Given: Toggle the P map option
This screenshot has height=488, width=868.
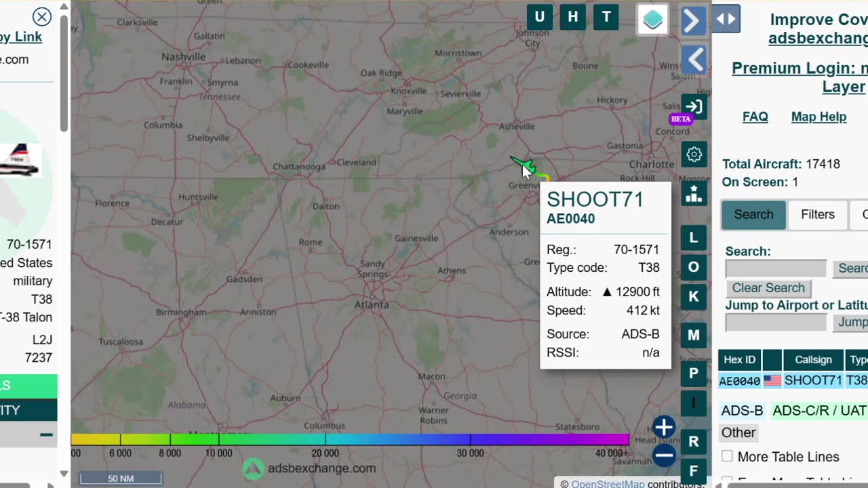Looking at the screenshot, I should click(x=694, y=373).
